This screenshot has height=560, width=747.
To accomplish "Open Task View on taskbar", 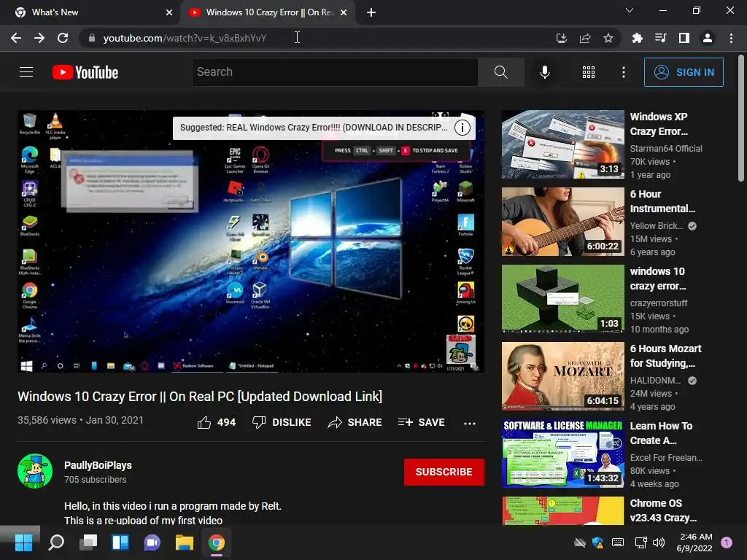I will pos(88,542).
